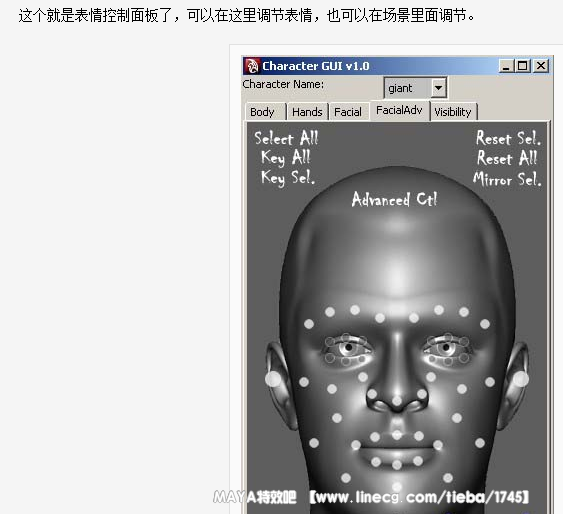Open the Visibility tab

[453, 112]
